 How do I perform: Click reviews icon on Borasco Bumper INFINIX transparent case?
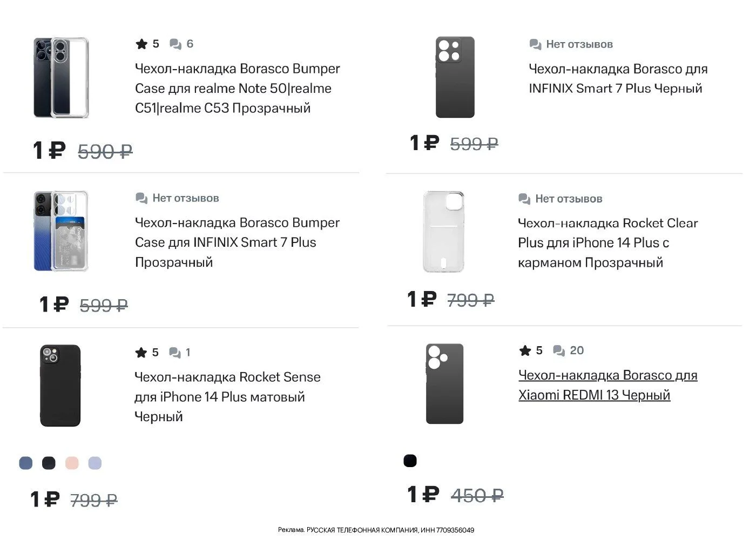[x=141, y=199]
